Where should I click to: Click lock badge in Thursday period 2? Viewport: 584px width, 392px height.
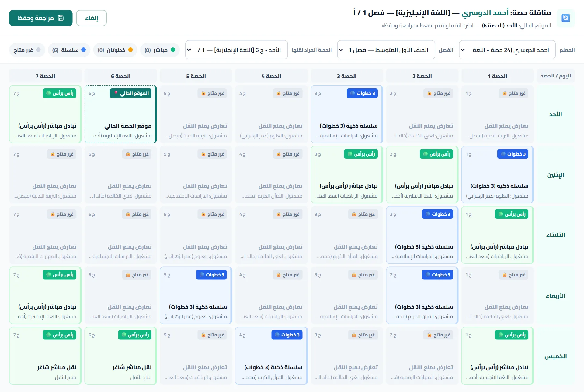(x=438, y=335)
